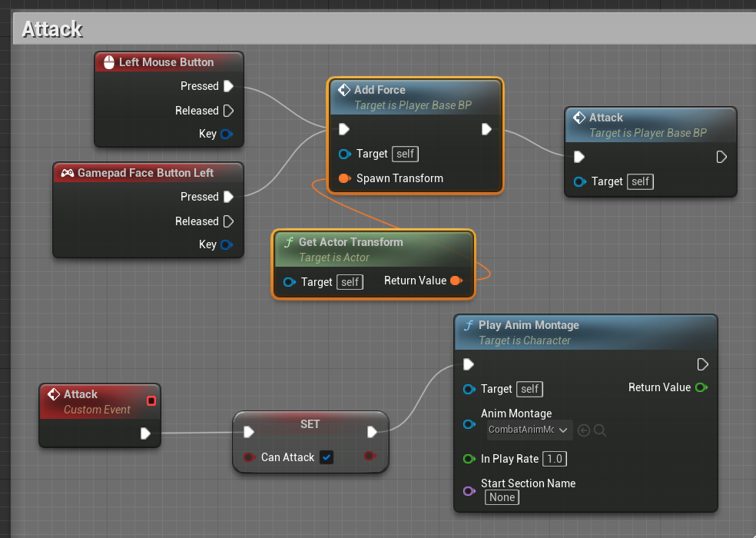Click Can Attack input boolean pin
Screen dimensions: 756x538
pos(249,457)
